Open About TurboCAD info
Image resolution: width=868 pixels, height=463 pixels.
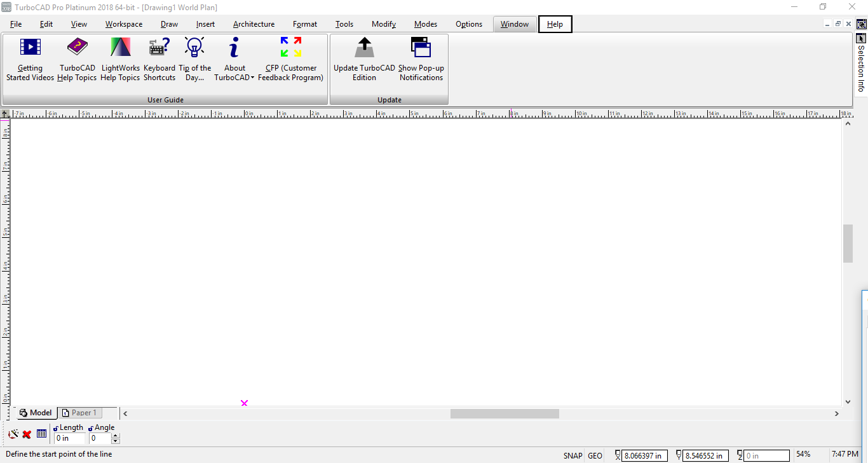point(234,59)
